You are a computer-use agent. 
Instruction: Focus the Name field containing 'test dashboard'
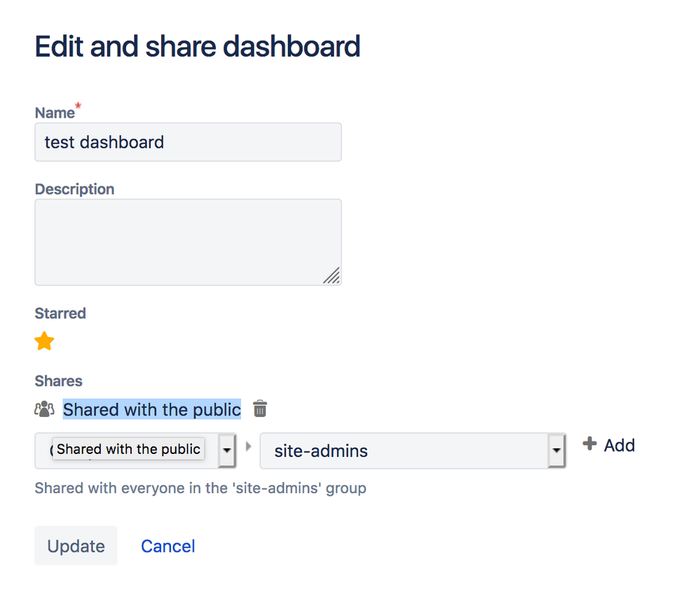coord(188,142)
